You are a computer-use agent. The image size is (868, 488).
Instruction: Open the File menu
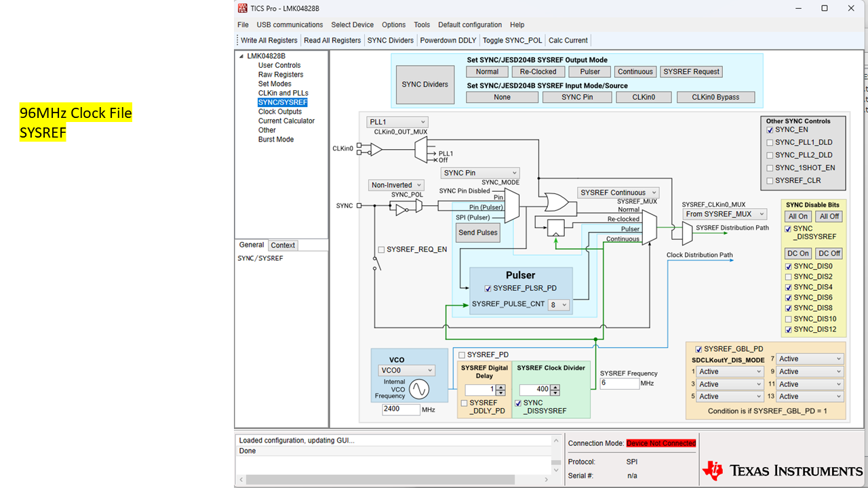(x=243, y=25)
